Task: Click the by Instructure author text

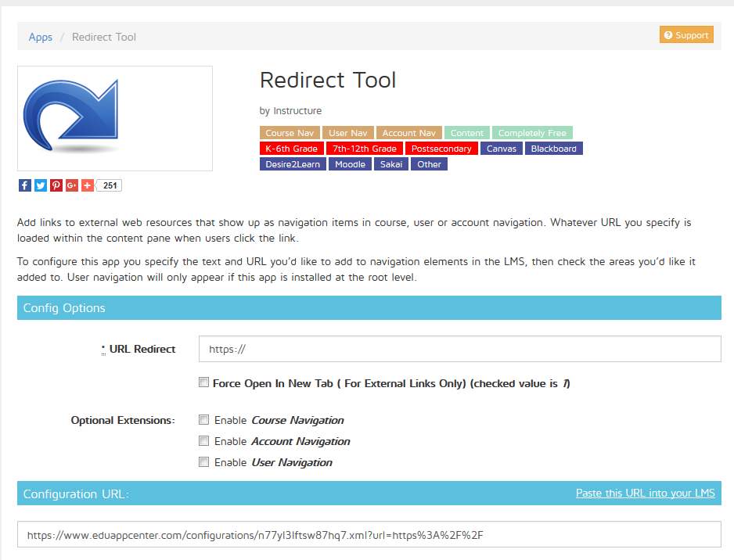Action: [290, 111]
